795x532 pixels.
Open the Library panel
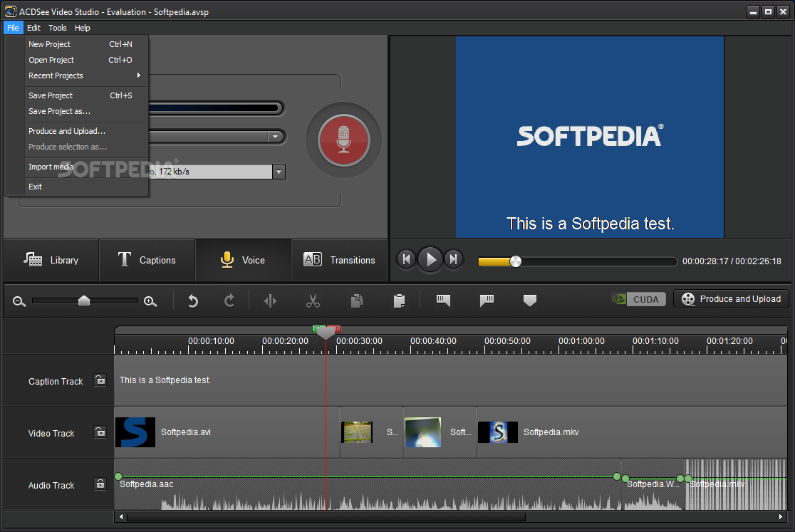click(x=51, y=260)
